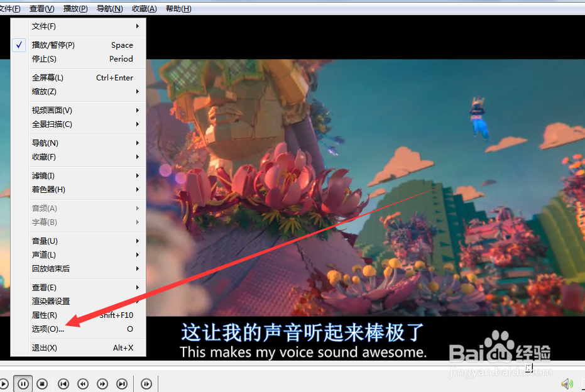Open the 帮助(H) menu in menu bar

coord(178,9)
